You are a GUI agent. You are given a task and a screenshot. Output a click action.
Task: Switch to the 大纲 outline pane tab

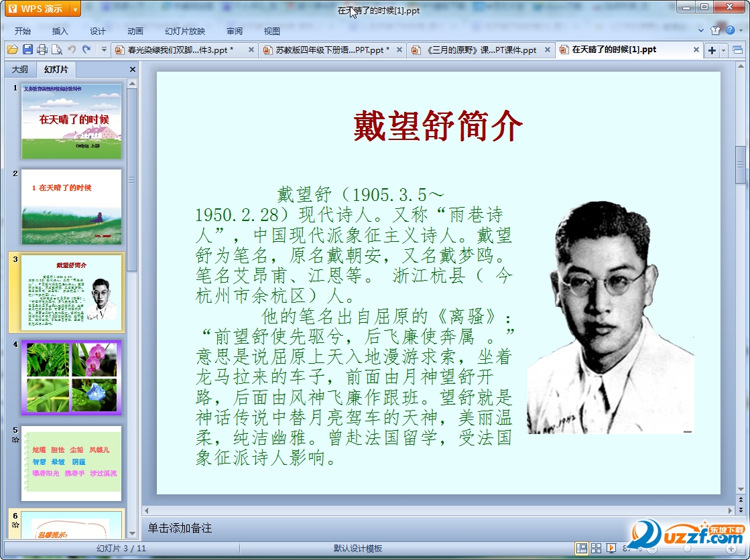pos(19,70)
